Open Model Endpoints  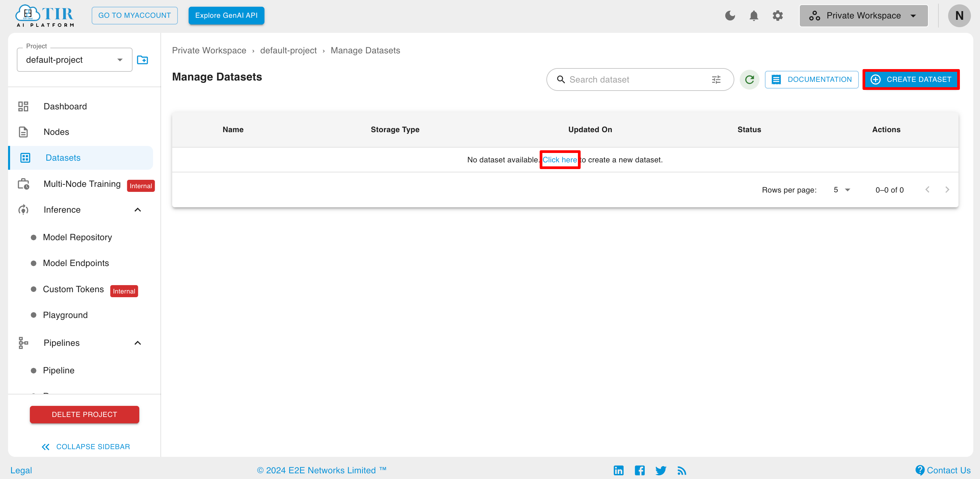tap(76, 263)
